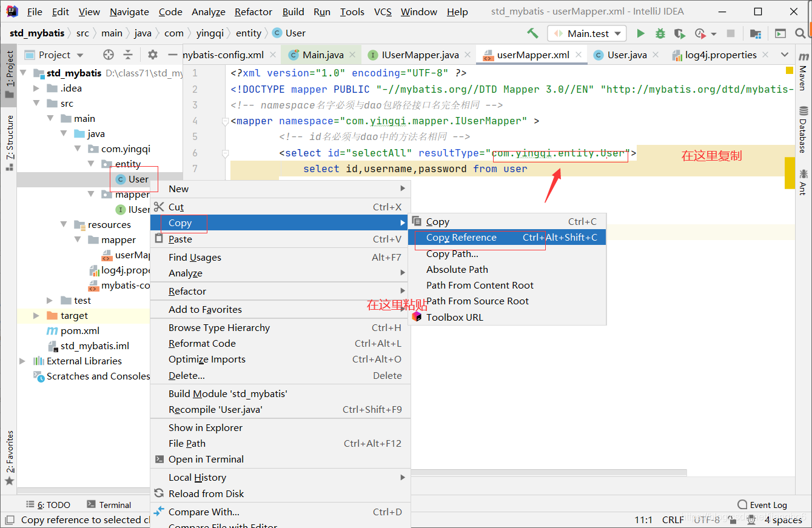Collapse all in the Project panel
Screen dimensions: 812x528
128,55
